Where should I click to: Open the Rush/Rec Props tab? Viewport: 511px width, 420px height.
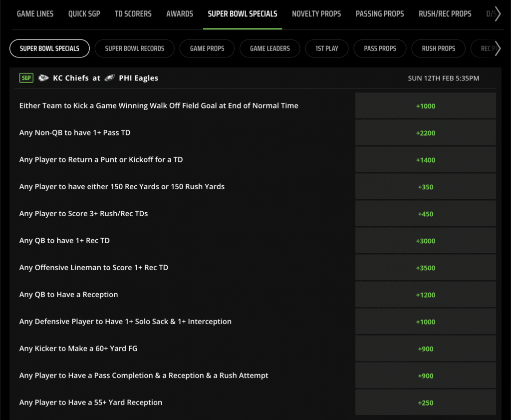[x=445, y=13]
